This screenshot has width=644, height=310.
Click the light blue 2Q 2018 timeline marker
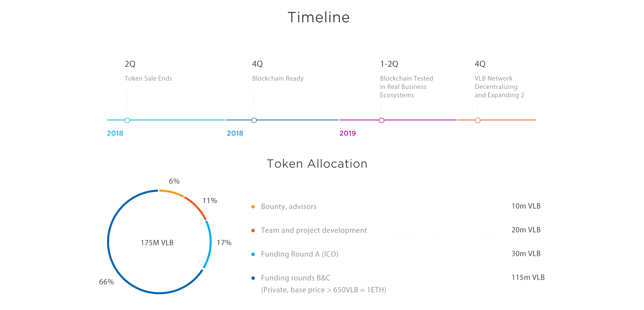click(x=127, y=120)
